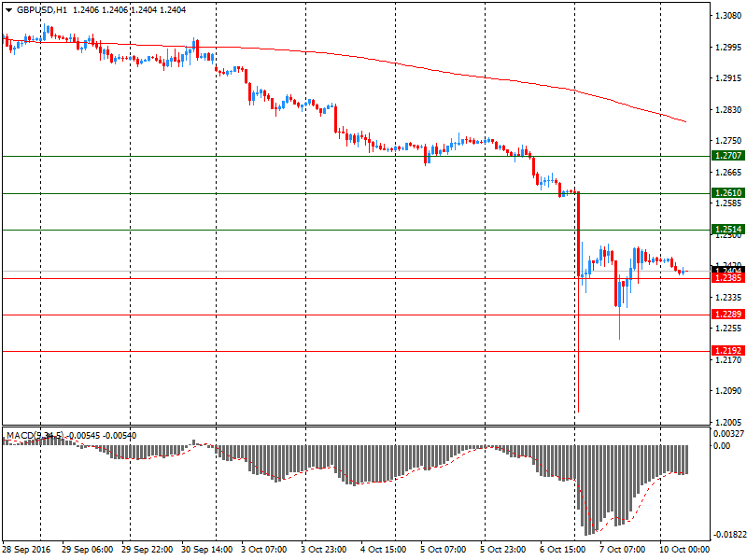Click the 0.00327 MACD scale value
This screenshot has width=747, height=560.
point(728,434)
